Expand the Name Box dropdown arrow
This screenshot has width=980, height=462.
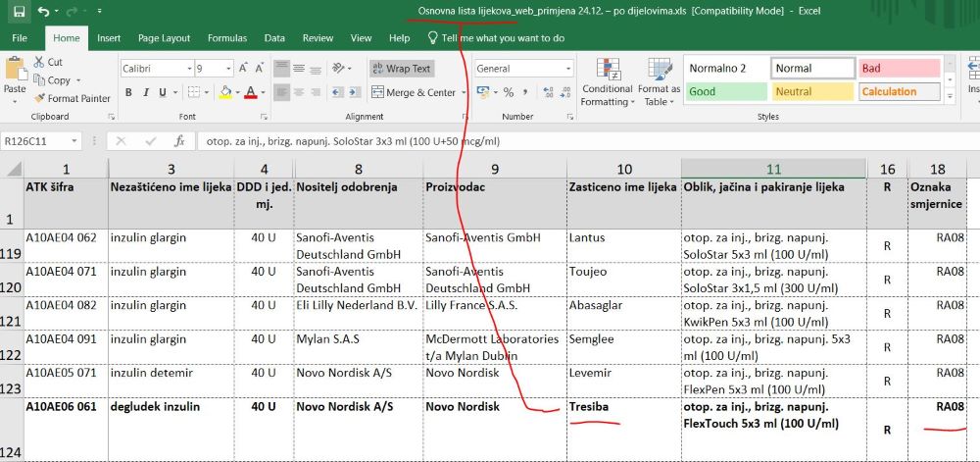tap(75, 141)
